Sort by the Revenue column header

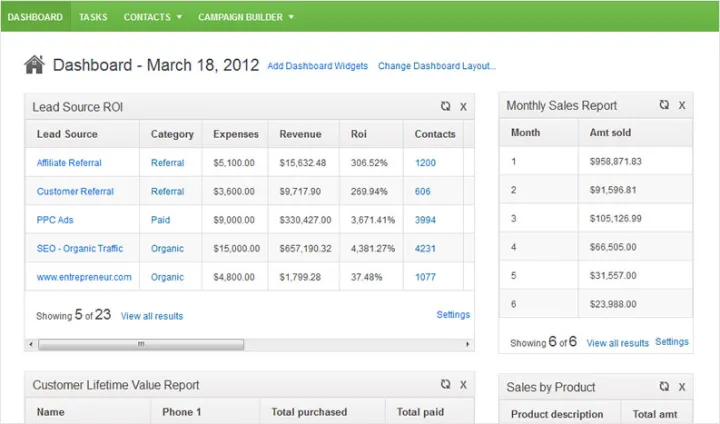click(300, 134)
